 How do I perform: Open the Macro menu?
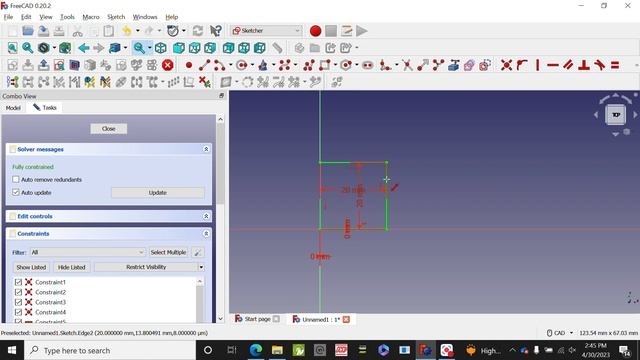point(91,17)
